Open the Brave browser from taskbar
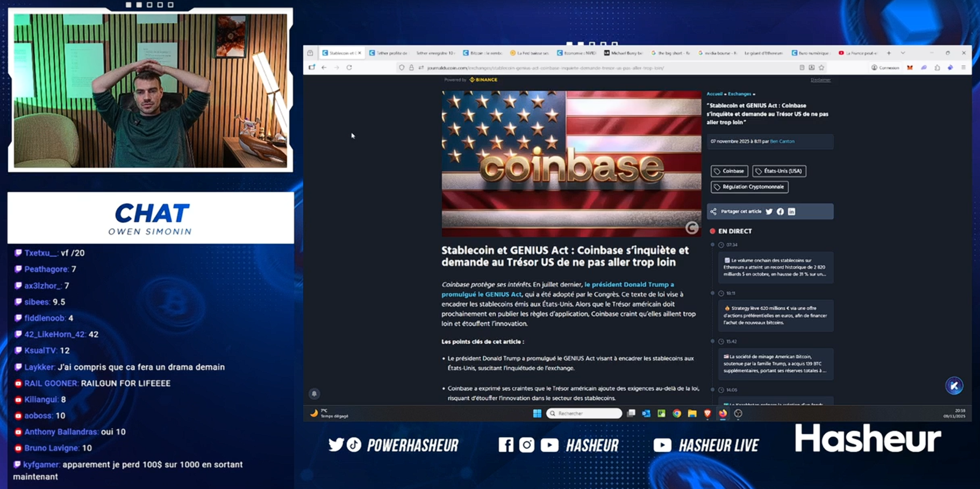Image resolution: width=980 pixels, height=489 pixels. [x=707, y=414]
